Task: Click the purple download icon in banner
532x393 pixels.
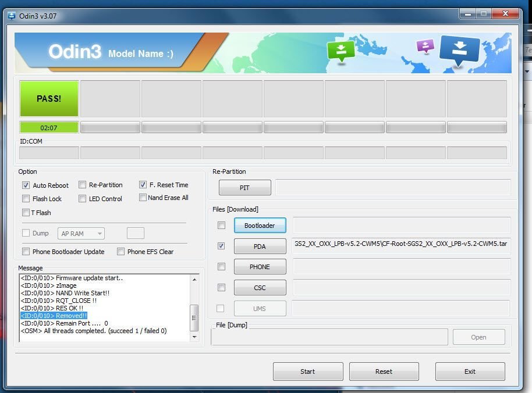Action: (x=425, y=47)
